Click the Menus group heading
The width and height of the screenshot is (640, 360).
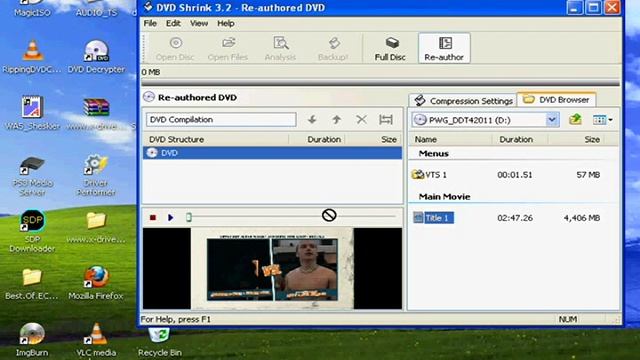click(433, 153)
